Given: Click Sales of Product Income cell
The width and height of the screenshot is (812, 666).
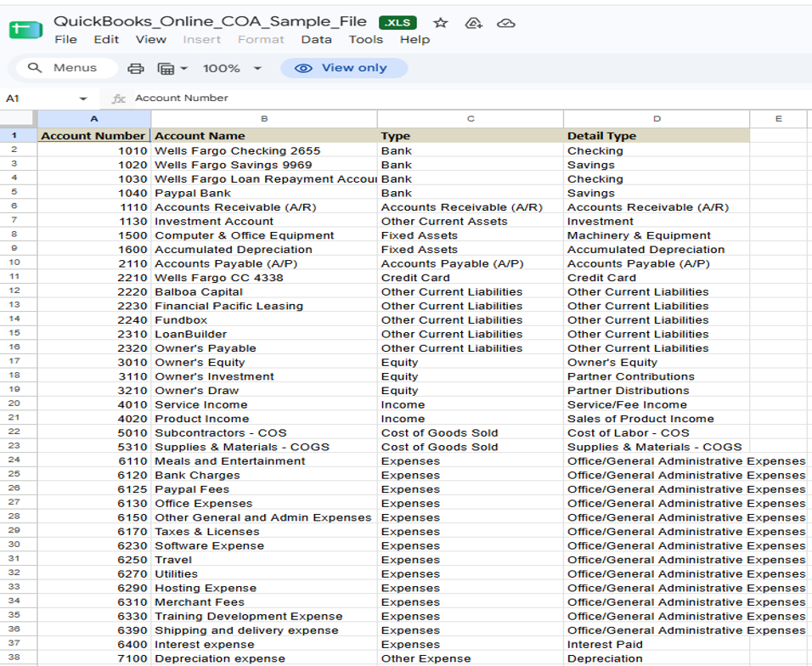Looking at the screenshot, I should pos(657,419).
